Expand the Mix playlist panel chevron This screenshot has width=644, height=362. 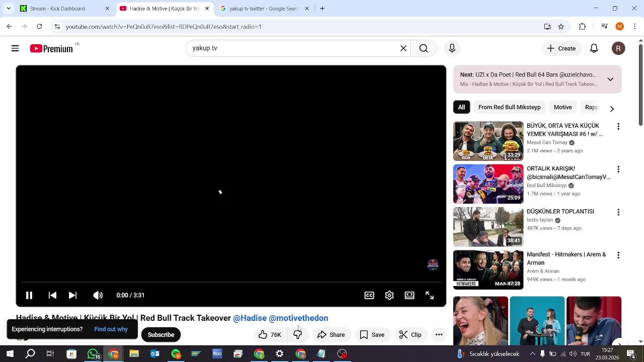610,79
